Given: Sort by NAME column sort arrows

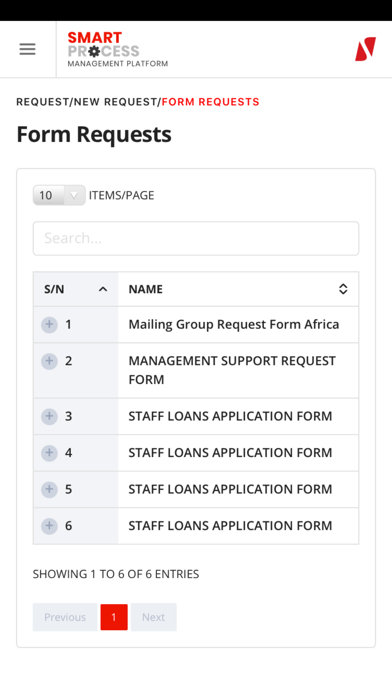Looking at the screenshot, I should (x=343, y=289).
